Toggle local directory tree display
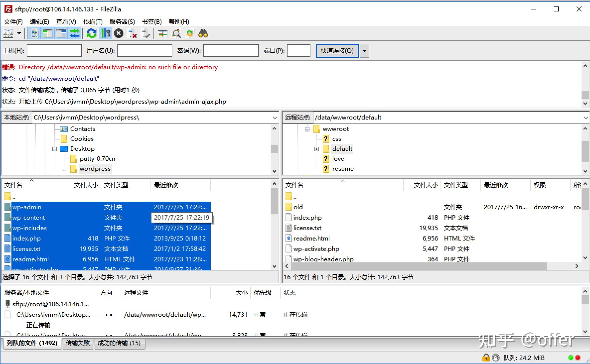 pyautogui.click(x=48, y=33)
